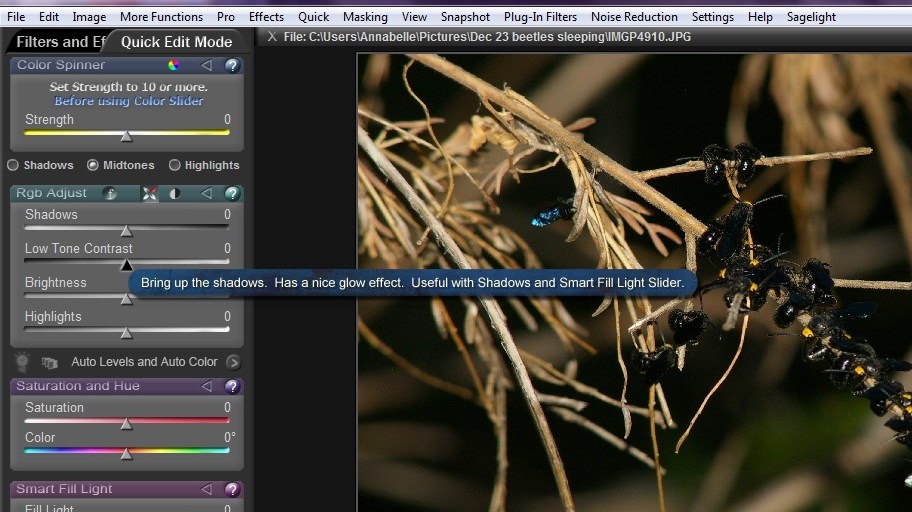Click the color wheel icon in Color Spinner
912x512 pixels.
coord(174,66)
